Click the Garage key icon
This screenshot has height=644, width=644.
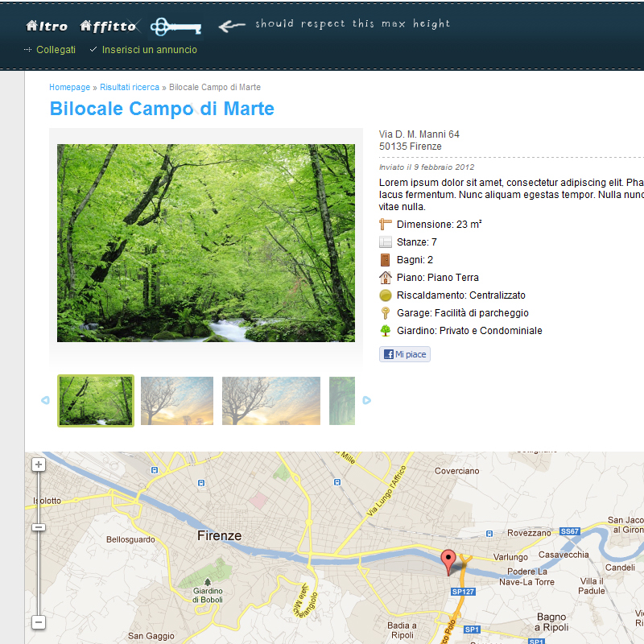coord(386,313)
